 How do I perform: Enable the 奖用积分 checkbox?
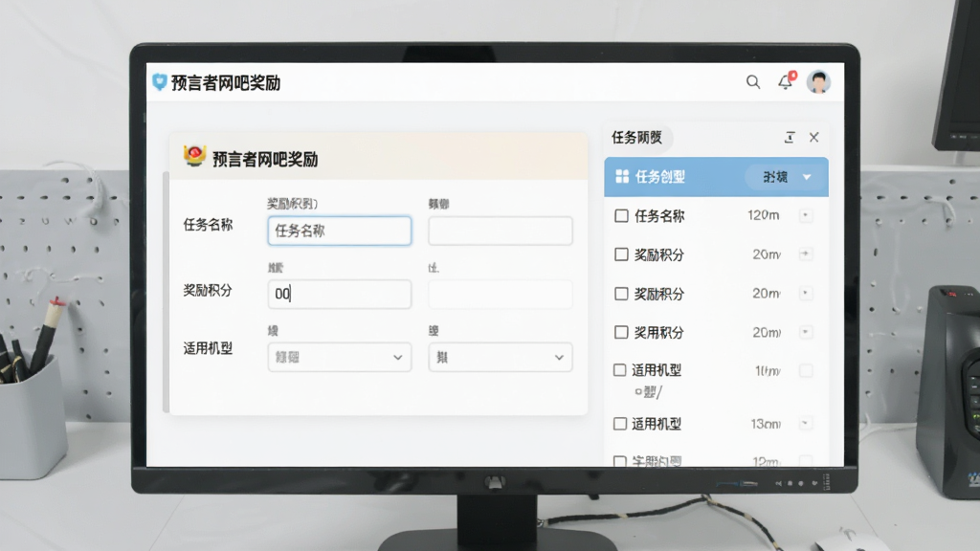pyautogui.click(x=621, y=332)
